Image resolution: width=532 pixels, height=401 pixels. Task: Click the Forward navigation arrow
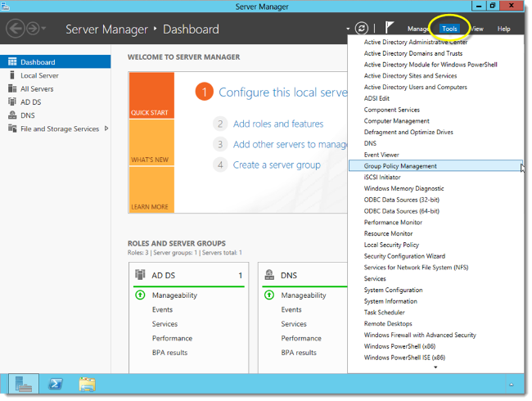pyautogui.click(x=33, y=29)
